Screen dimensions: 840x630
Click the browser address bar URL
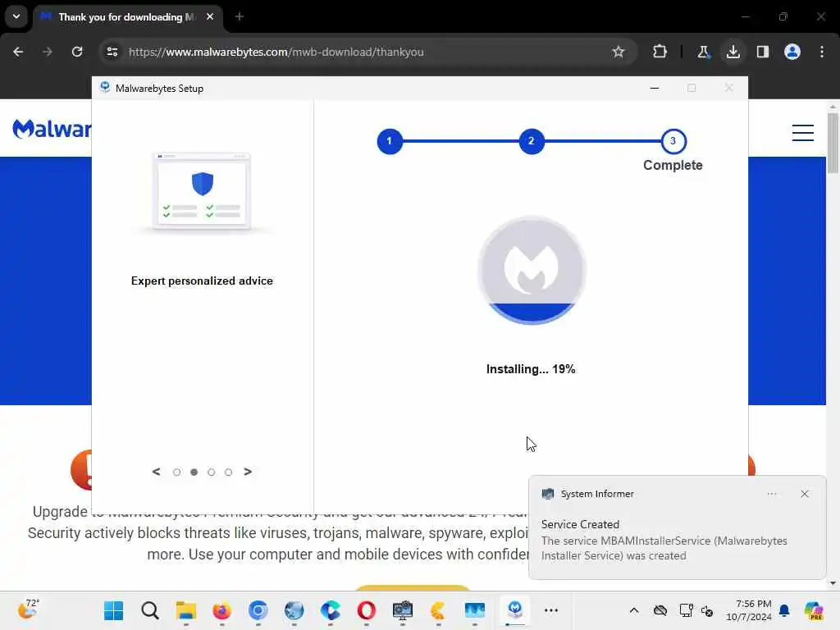(276, 52)
